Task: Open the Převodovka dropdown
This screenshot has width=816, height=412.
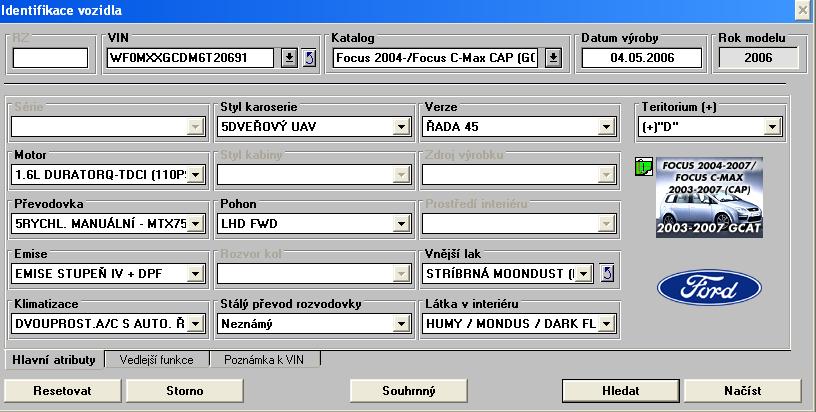Action: tap(195, 224)
